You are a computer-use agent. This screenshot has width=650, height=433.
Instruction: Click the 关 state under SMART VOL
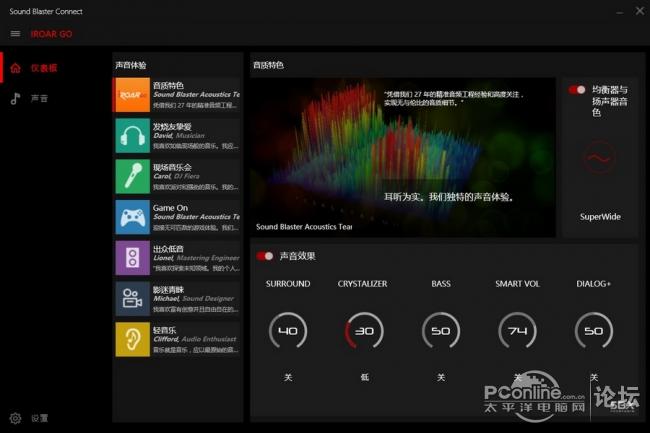point(517,377)
